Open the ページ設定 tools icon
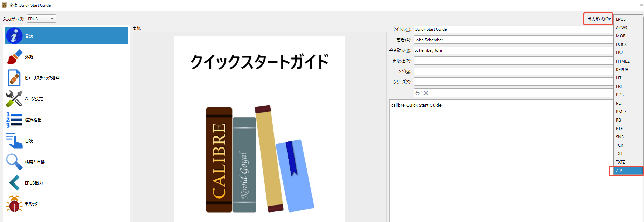The image size is (644, 222). [x=14, y=99]
